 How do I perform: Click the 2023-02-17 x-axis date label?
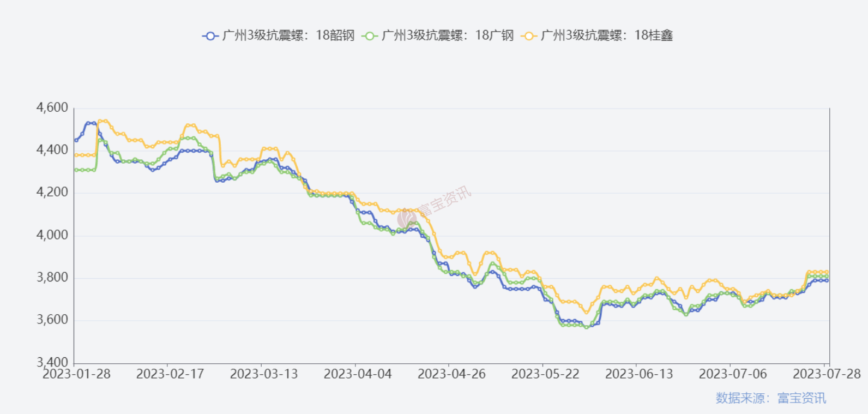coord(170,374)
